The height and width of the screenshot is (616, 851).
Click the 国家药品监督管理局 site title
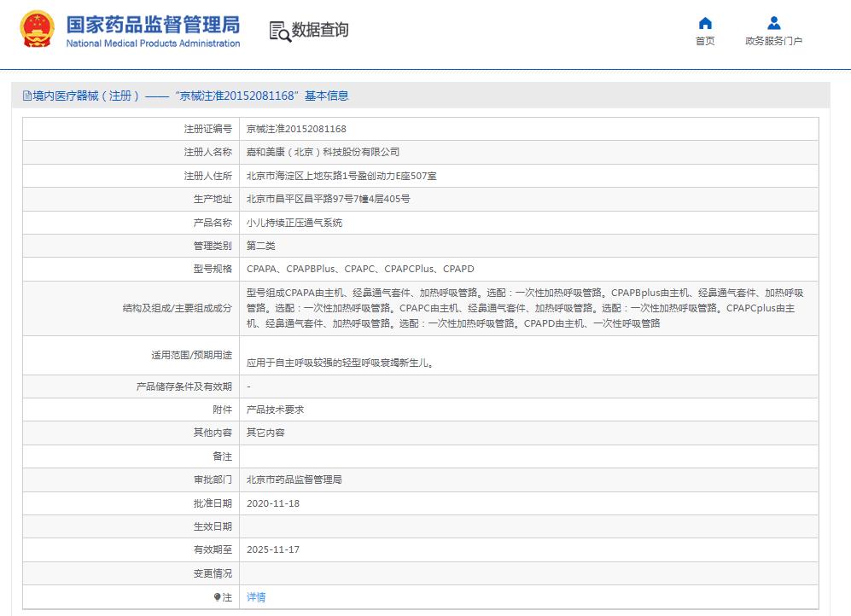[153, 23]
